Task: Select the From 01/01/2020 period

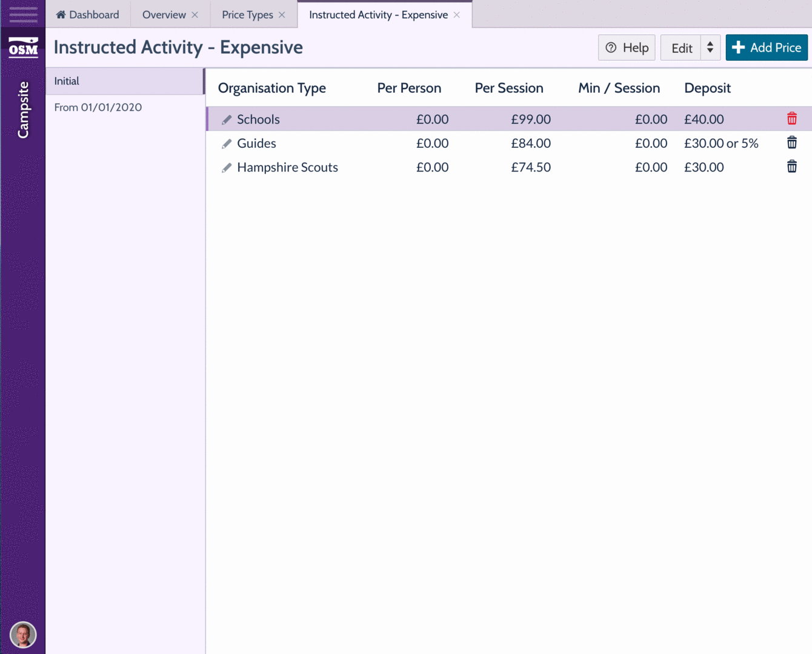Action: click(98, 107)
